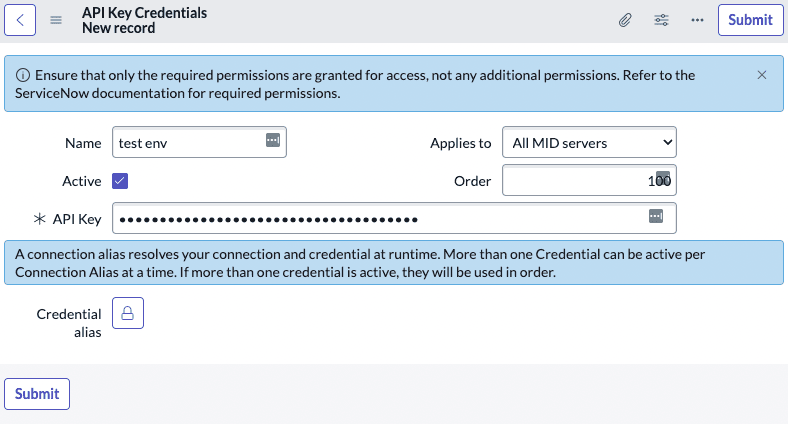Expand the Applies to dropdown
788x424 pixels.
pyautogui.click(x=588, y=143)
